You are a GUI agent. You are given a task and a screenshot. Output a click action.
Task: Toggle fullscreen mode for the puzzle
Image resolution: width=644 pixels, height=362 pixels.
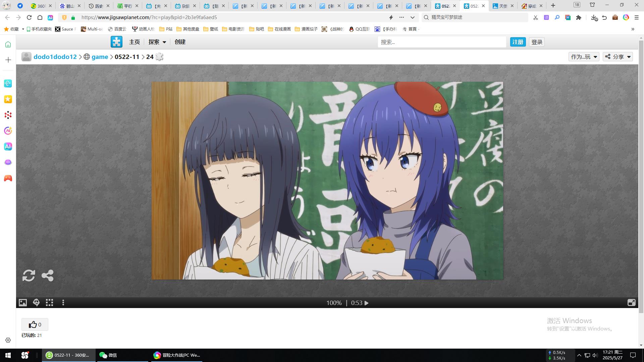point(631,303)
